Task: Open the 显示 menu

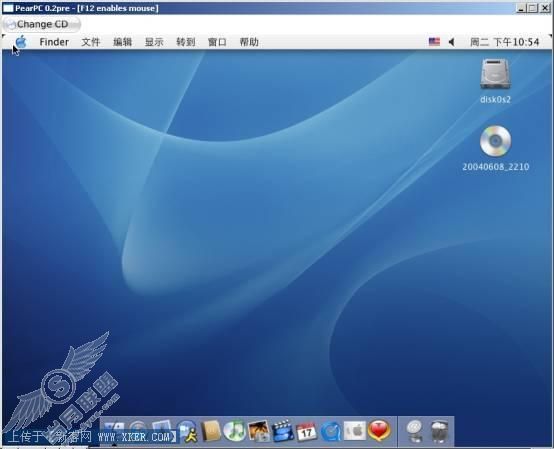Action: 154,42
